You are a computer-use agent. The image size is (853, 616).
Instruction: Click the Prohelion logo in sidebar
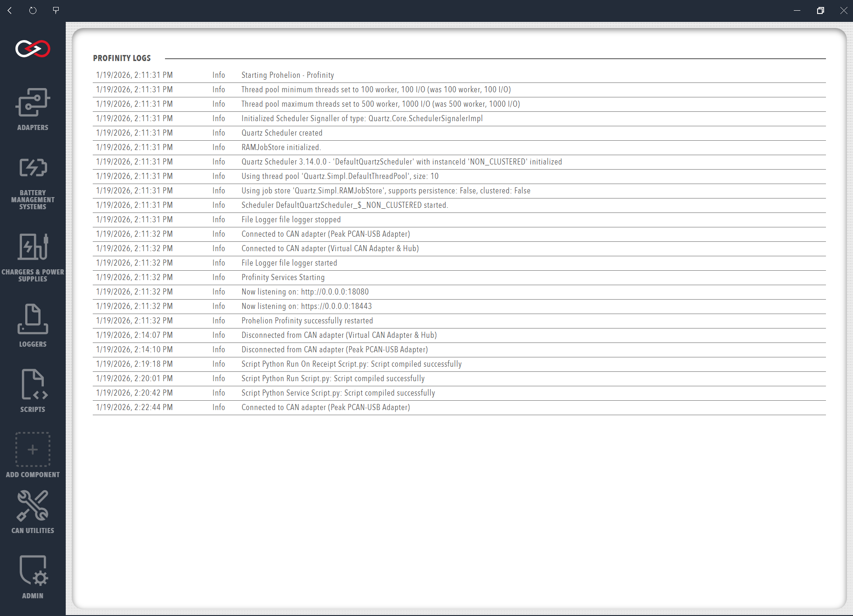[x=33, y=48]
